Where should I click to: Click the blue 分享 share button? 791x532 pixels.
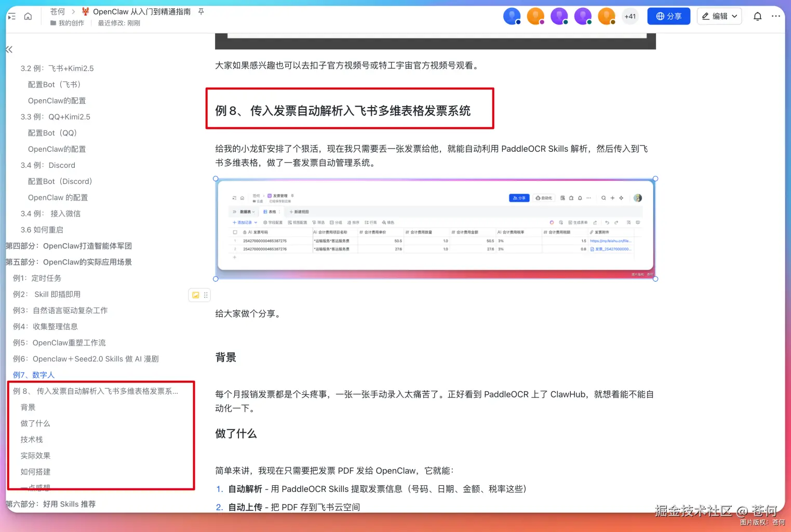668,17
